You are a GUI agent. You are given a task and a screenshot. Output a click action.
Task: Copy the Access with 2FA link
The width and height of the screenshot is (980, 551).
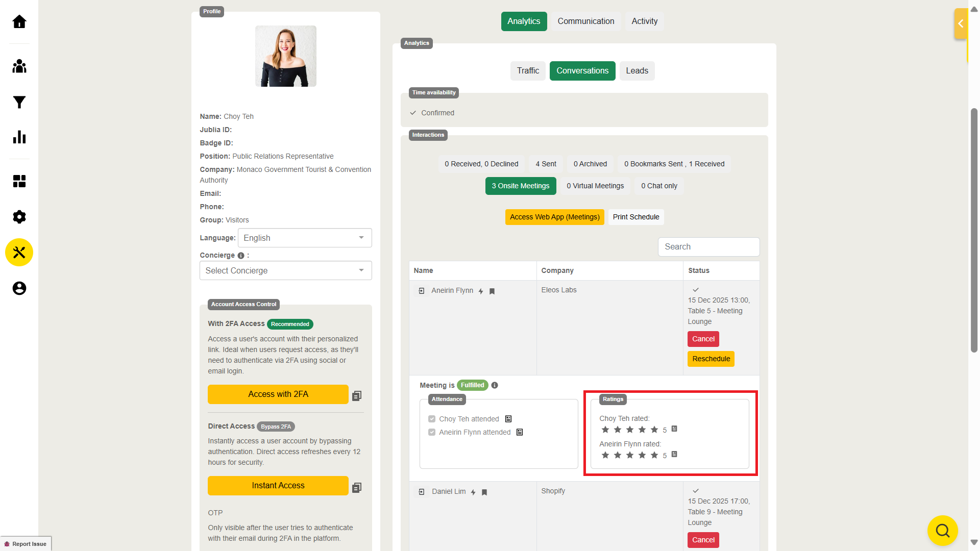(357, 395)
